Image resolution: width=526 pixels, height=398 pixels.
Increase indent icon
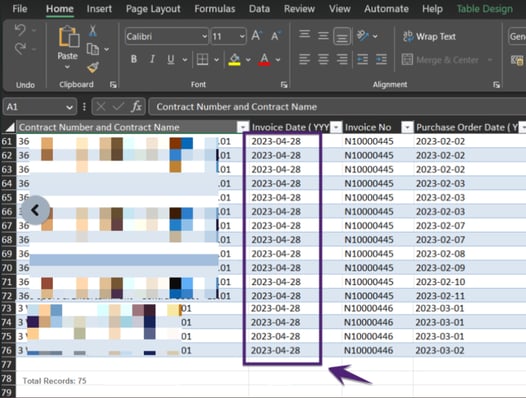pos(381,59)
